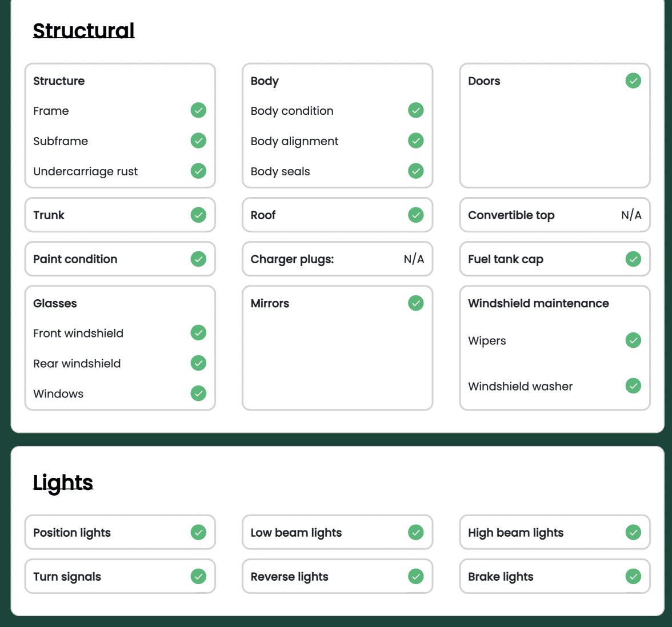Click the Fuel tank cap check icon
Image resolution: width=672 pixels, height=627 pixels.
pos(633,259)
